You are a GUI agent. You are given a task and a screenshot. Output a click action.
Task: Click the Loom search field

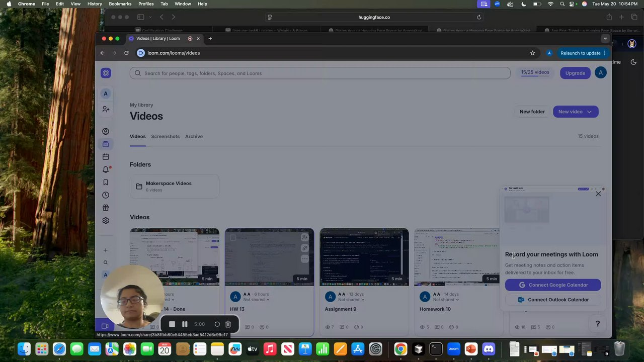coord(320,73)
